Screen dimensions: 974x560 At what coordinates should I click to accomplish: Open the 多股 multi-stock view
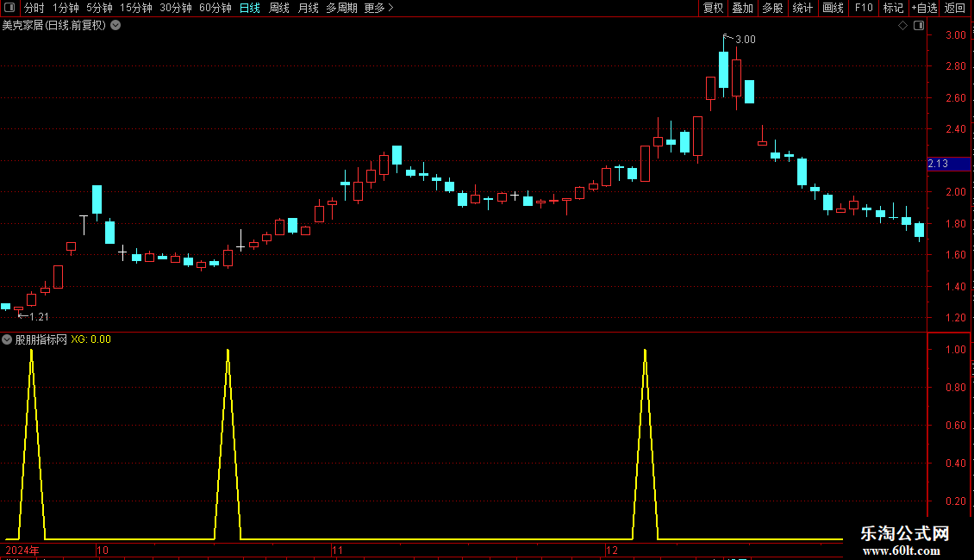pos(772,8)
